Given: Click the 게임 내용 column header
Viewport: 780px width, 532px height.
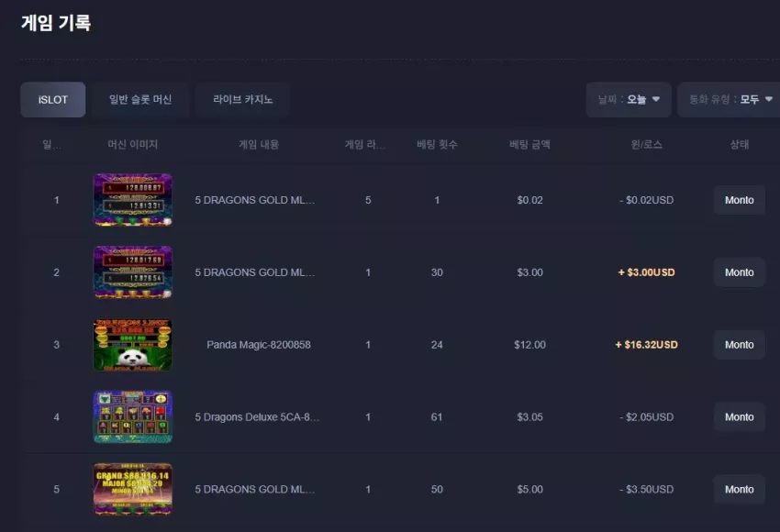Looking at the screenshot, I should pos(259,144).
